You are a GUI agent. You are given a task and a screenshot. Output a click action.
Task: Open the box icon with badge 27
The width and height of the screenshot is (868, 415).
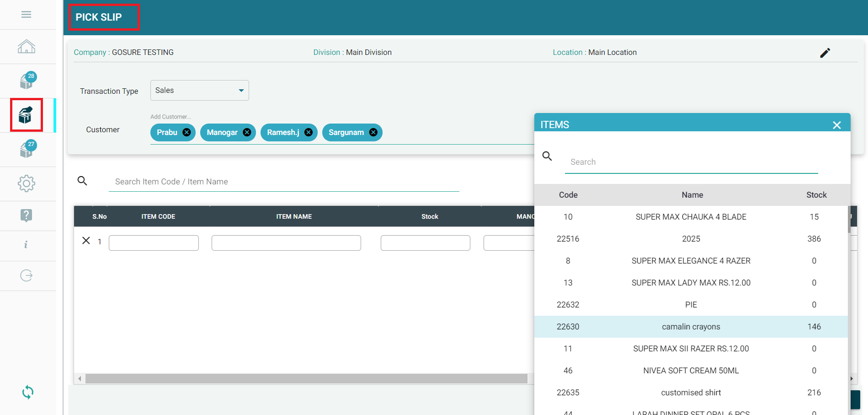point(28,149)
